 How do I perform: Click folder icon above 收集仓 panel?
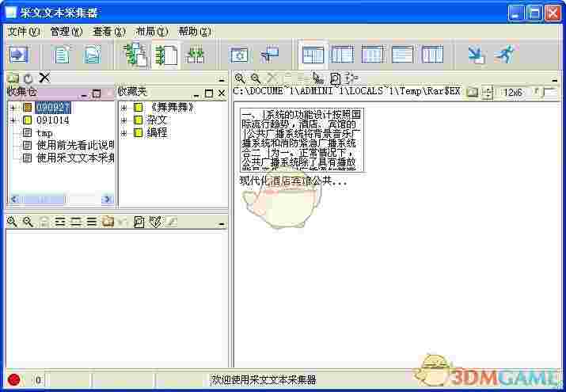pos(13,78)
